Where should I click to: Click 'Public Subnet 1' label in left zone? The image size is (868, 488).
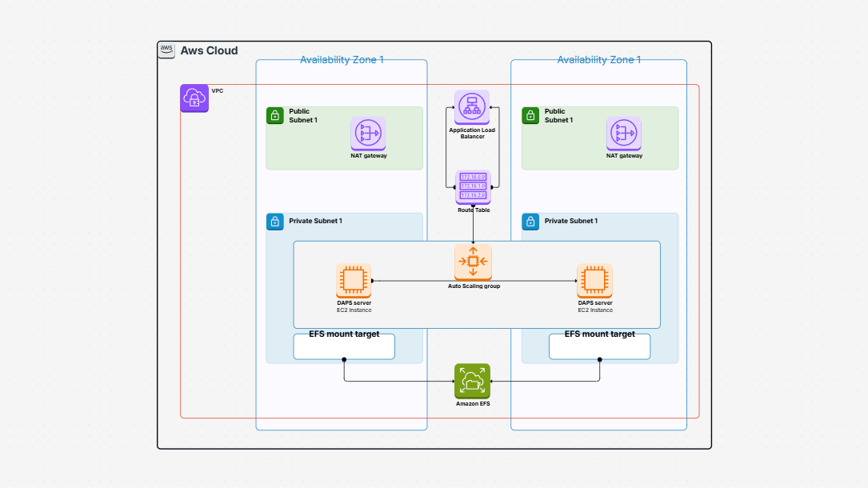point(303,116)
